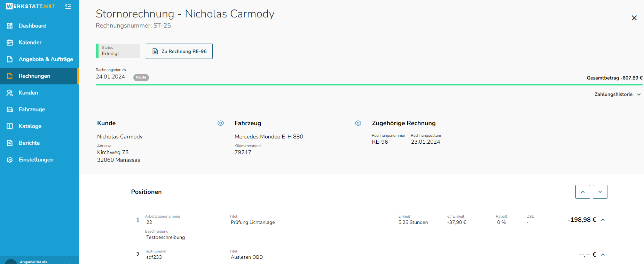Collapse position 1 Prüfung Lichtanlage
The height and width of the screenshot is (264, 644).
coord(603,220)
